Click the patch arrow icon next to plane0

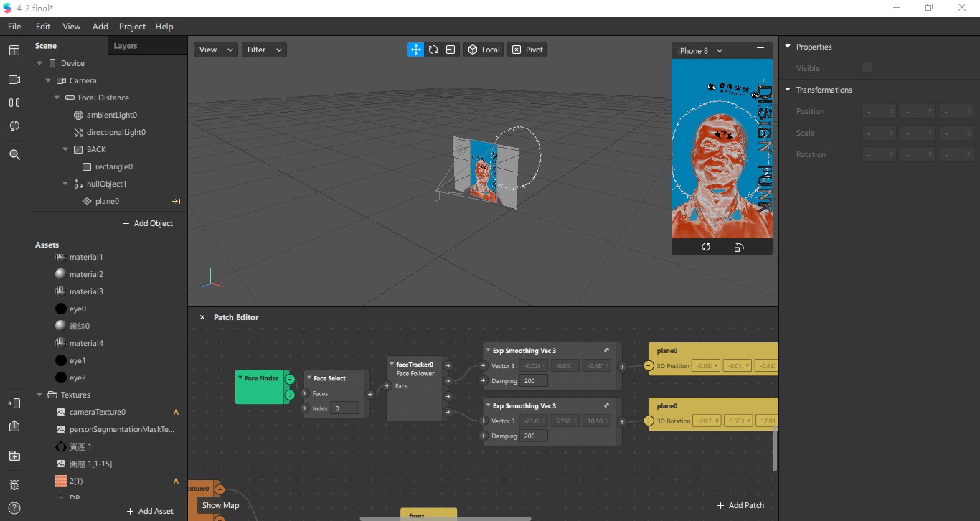point(176,201)
